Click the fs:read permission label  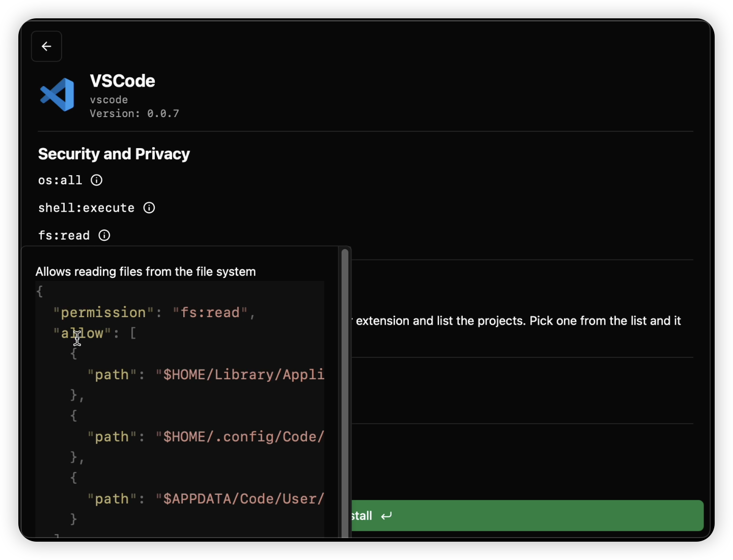pyautogui.click(x=64, y=235)
